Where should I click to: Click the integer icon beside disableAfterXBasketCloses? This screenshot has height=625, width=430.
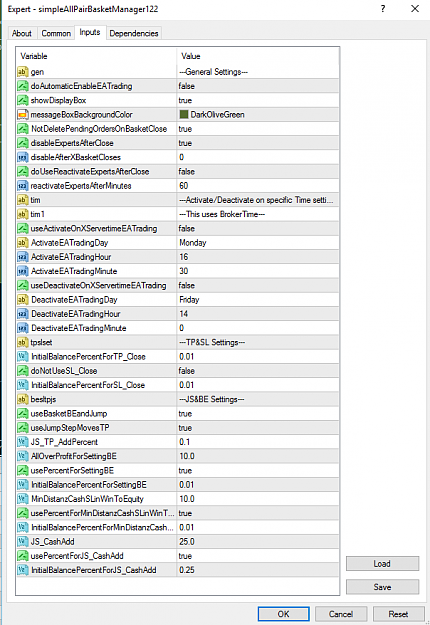coord(23,157)
